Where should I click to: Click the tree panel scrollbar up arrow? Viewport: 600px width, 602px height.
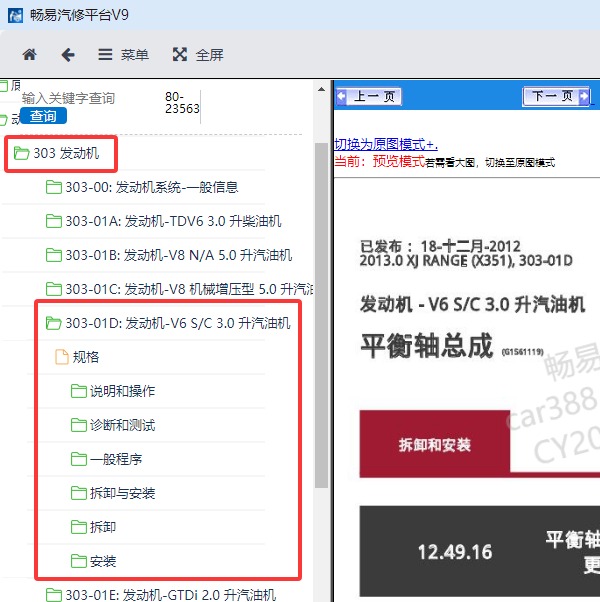click(321, 89)
